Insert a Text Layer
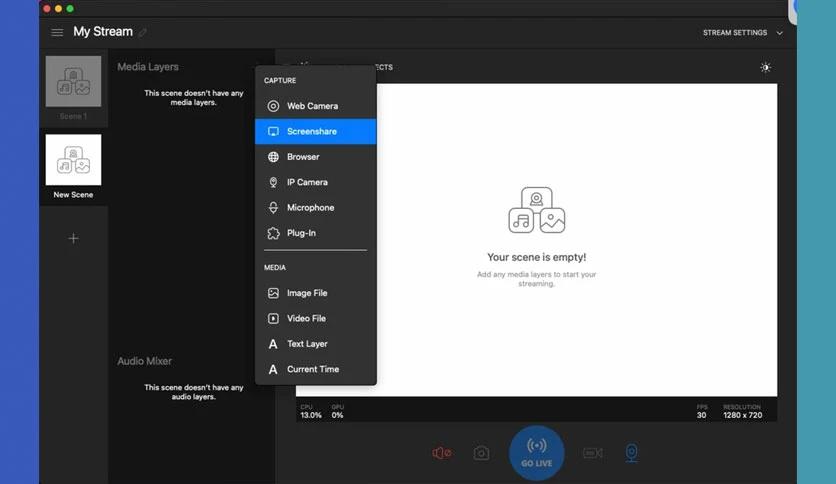The height and width of the screenshot is (484, 836). 307,344
